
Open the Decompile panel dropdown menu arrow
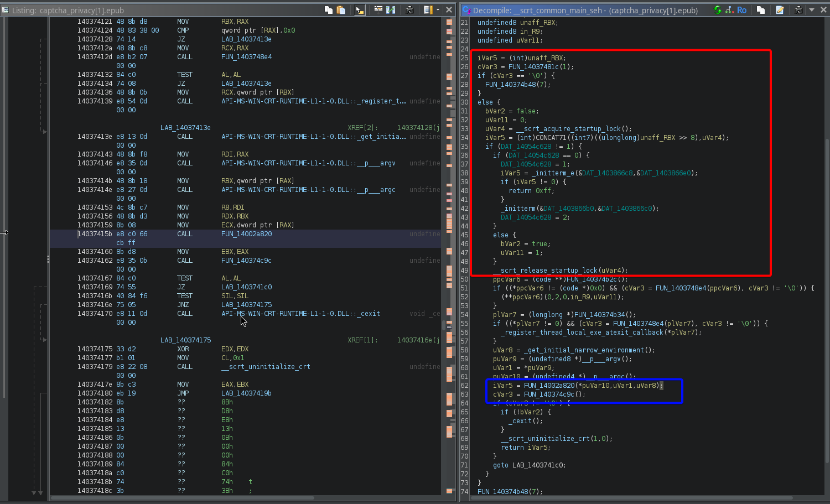812,10
